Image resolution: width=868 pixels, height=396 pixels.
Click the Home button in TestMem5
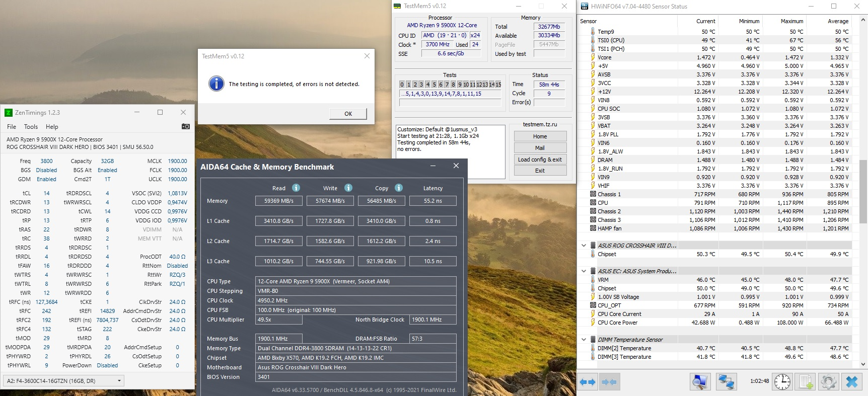pyautogui.click(x=540, y=136)
